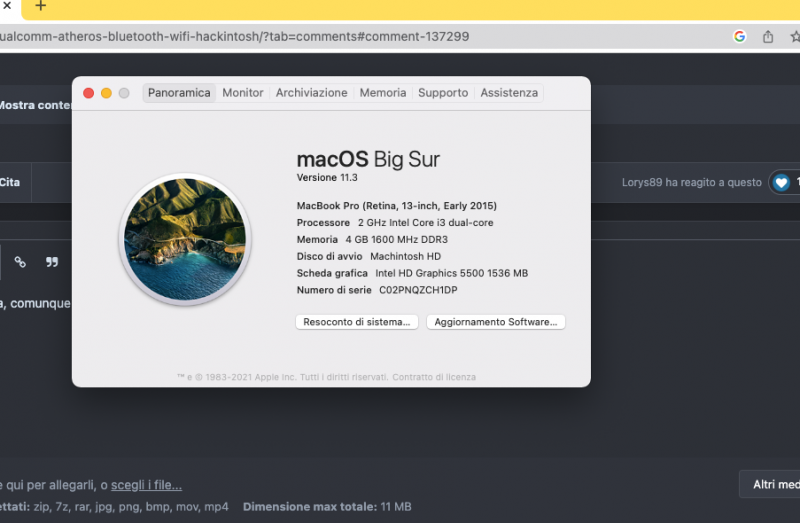Click the browser address bar URL
Screen dimensions: 800x523
pyautogui.click(x=234, y=37)
